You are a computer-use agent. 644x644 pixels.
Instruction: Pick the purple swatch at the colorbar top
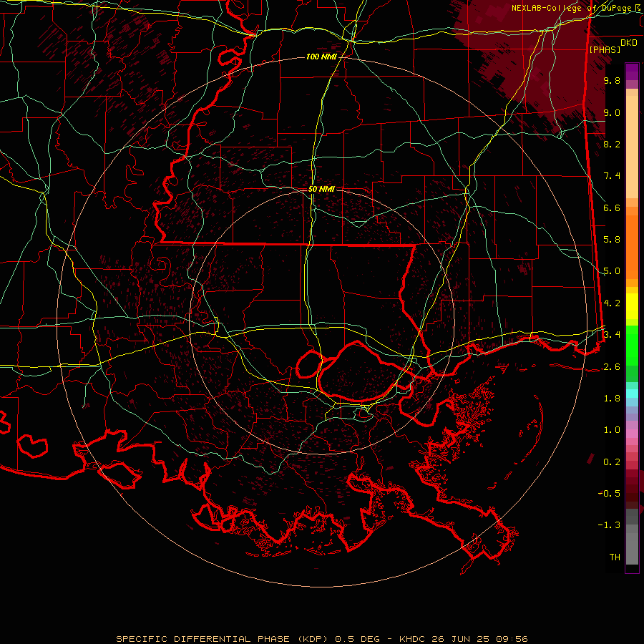[632, 72]
